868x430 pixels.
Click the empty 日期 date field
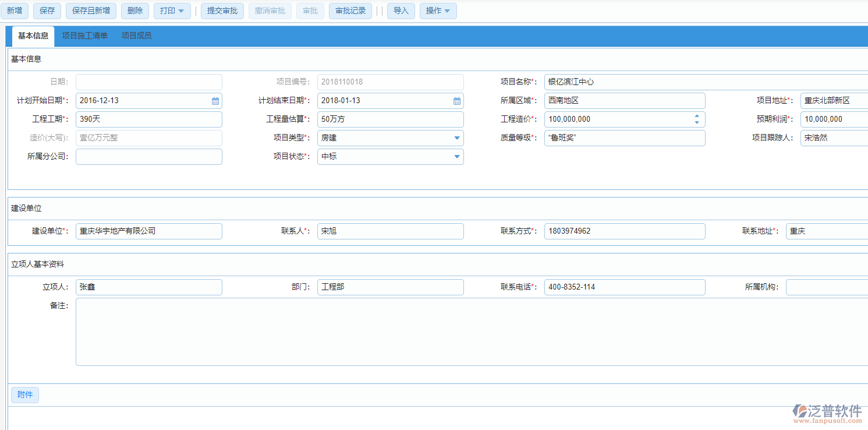click(x=148, y=82)
